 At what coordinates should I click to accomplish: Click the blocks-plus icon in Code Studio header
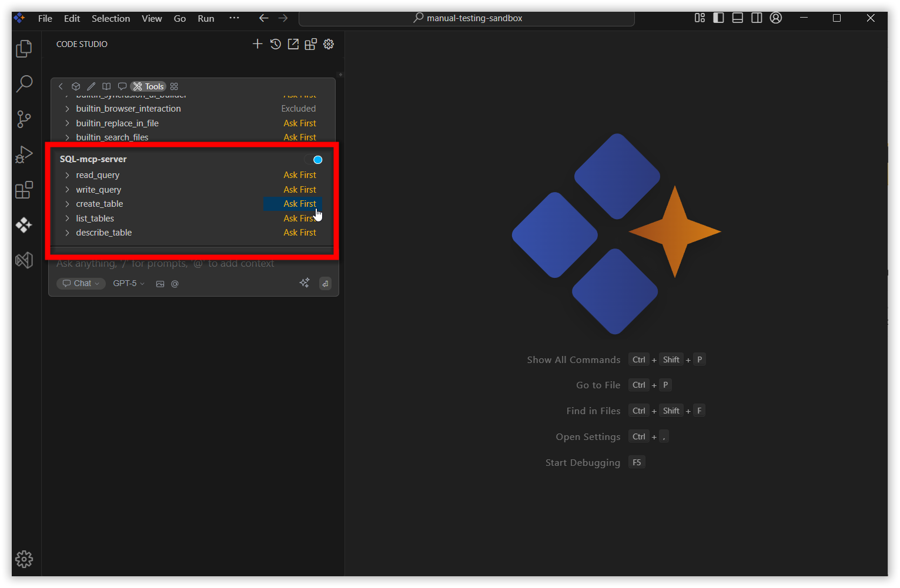pyautogui.click(x=310, y=44)
